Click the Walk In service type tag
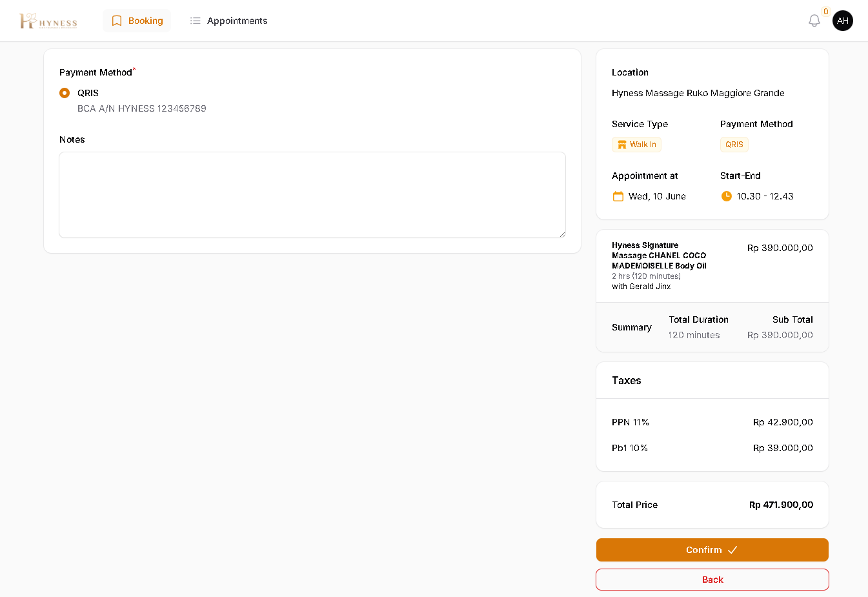The image size is (868, 597). pyautogui.click(x=636, y=145)
